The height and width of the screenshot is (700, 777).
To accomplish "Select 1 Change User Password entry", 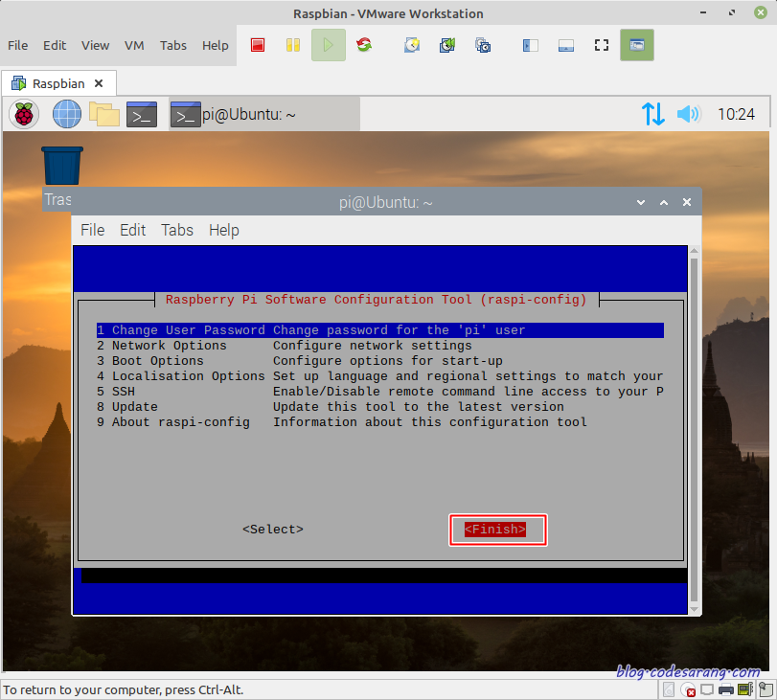I will point(380,330).
